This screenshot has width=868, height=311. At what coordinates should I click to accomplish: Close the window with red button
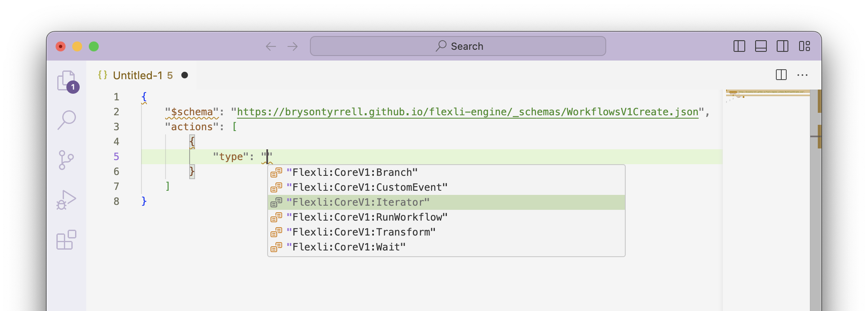[61, 46]
